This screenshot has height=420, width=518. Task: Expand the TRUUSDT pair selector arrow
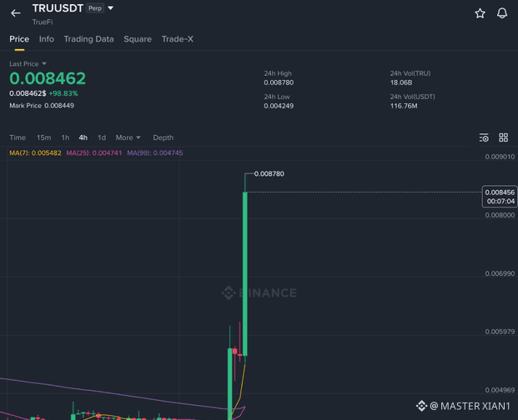click(x=110, y=8)
